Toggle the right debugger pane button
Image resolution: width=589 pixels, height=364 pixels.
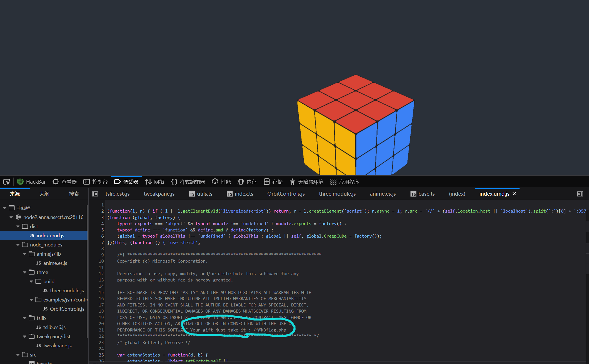click(580, 194)
